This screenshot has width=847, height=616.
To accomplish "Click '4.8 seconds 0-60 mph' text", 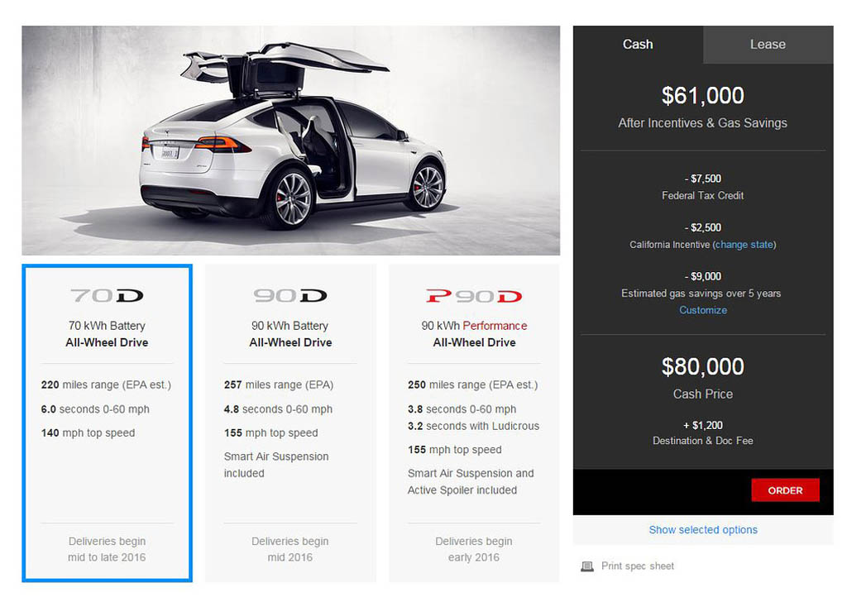I will (x=278, y=409).
